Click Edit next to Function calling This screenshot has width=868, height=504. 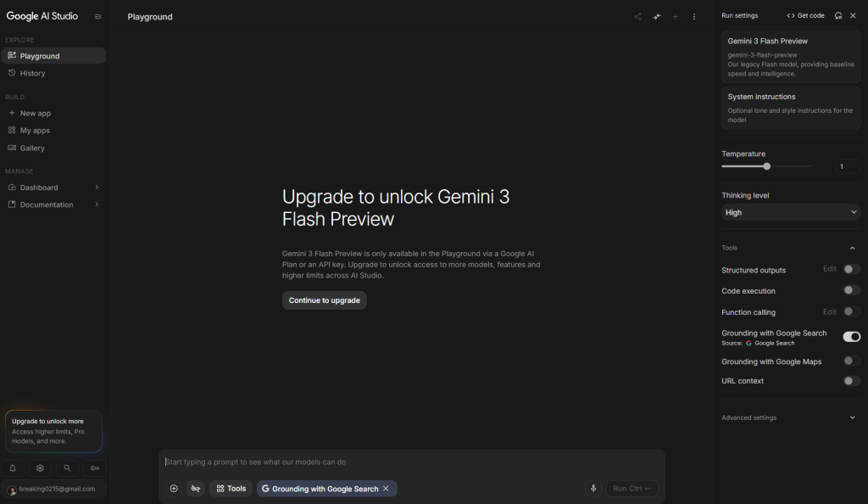pyautogui.click(x=829, y=311)
